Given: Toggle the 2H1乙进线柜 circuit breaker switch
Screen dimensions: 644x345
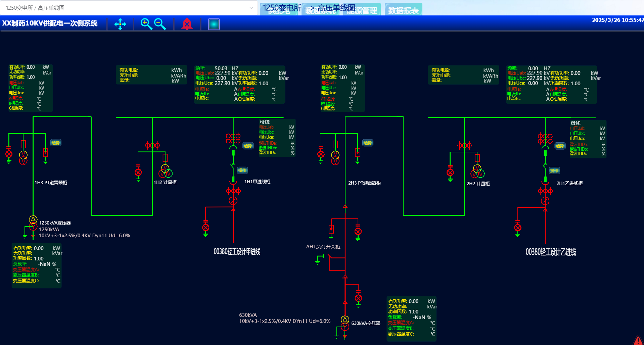Looking at the screenshot, I should pyautogui.click(x=545, y=166).
